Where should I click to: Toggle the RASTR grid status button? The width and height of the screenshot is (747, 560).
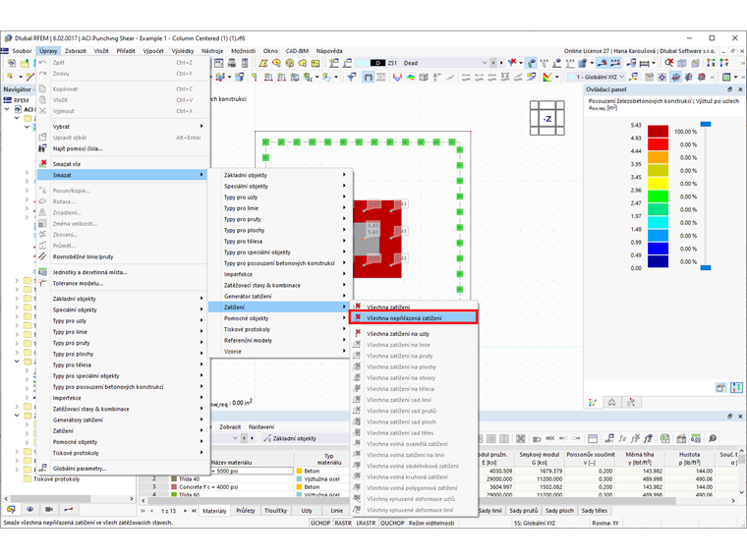342,523
